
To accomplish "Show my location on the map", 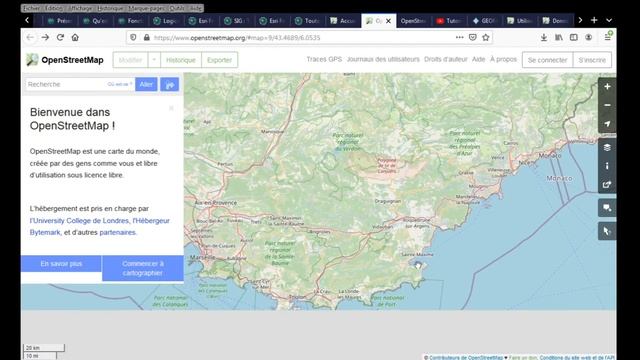I will [x=607, y=124].
